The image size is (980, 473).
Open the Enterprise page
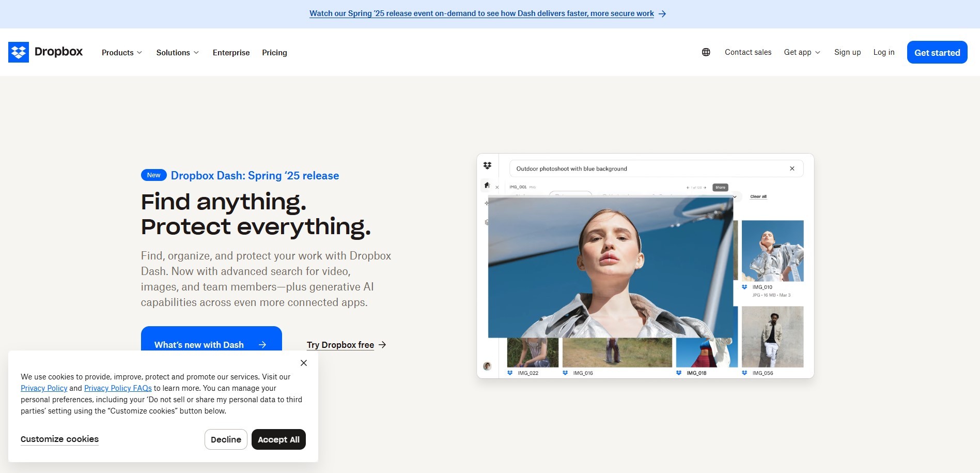point(231,53)
